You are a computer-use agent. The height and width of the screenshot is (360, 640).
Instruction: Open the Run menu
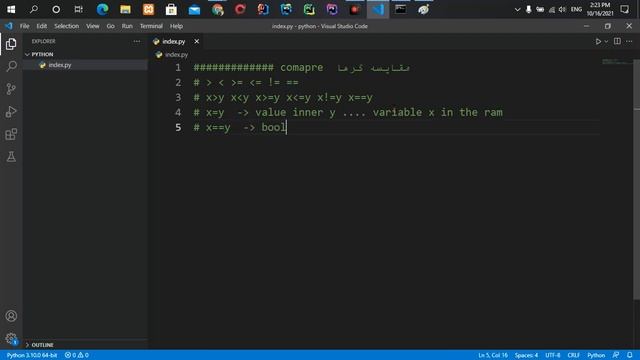click(127, 26)
